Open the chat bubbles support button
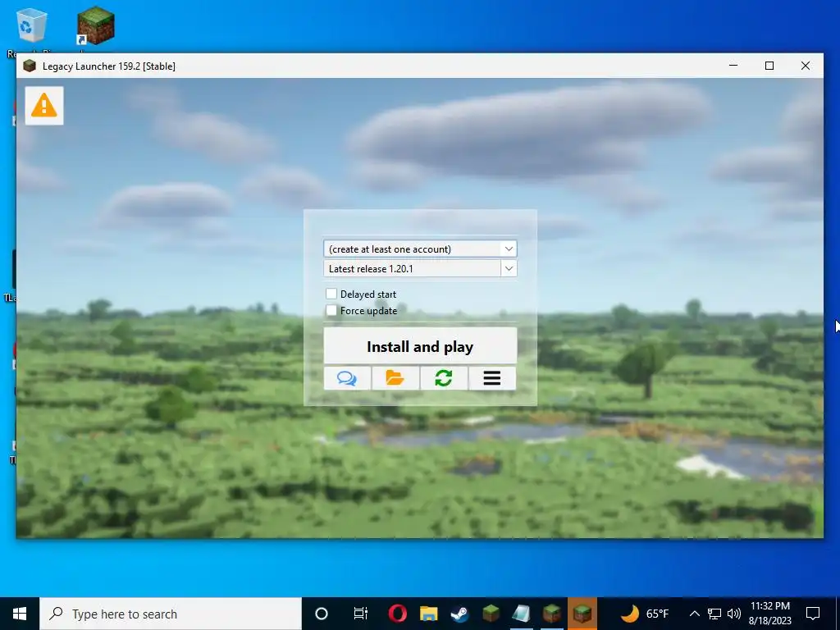The width and height of the screenshot is (840, 630). [347, 378]
